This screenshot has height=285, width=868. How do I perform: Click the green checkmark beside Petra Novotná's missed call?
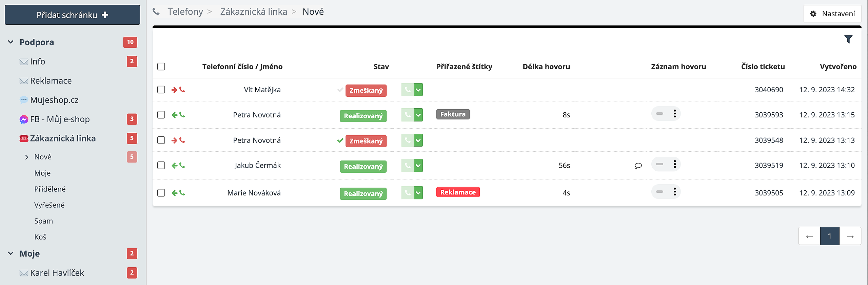340,140
